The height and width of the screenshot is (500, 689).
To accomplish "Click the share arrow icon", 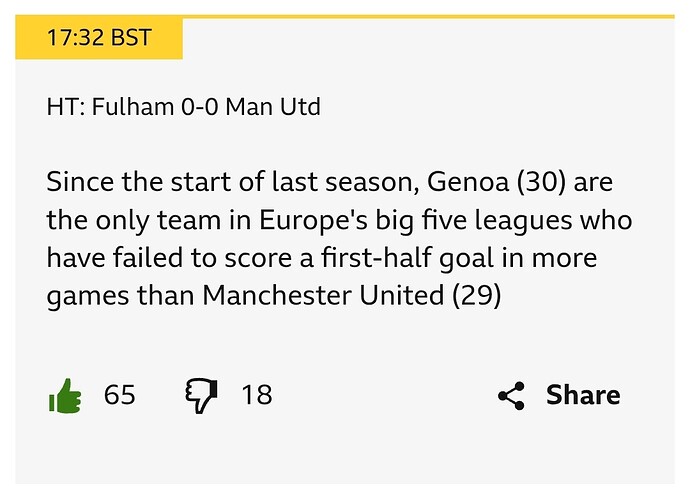I will pos(511,396).
